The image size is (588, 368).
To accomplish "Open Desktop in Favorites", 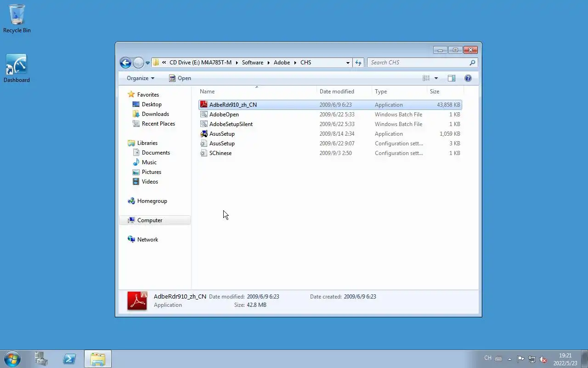I will click(x=152, y=104).
